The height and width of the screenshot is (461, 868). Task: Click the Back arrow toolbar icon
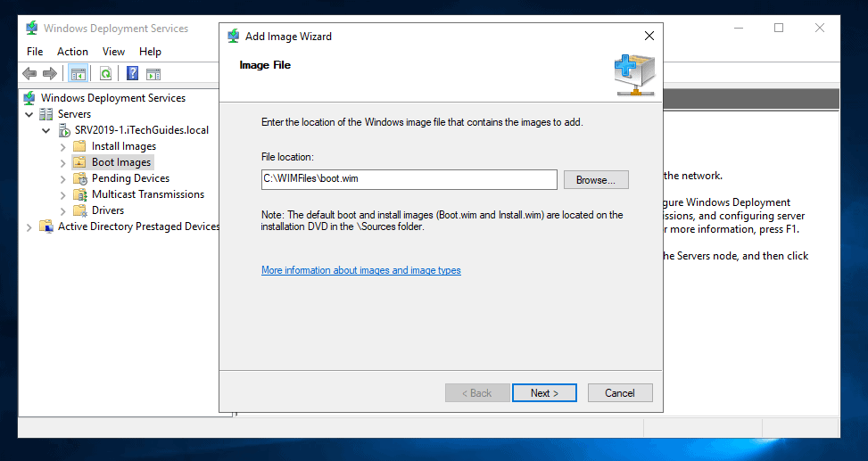[x=29, y=74]
